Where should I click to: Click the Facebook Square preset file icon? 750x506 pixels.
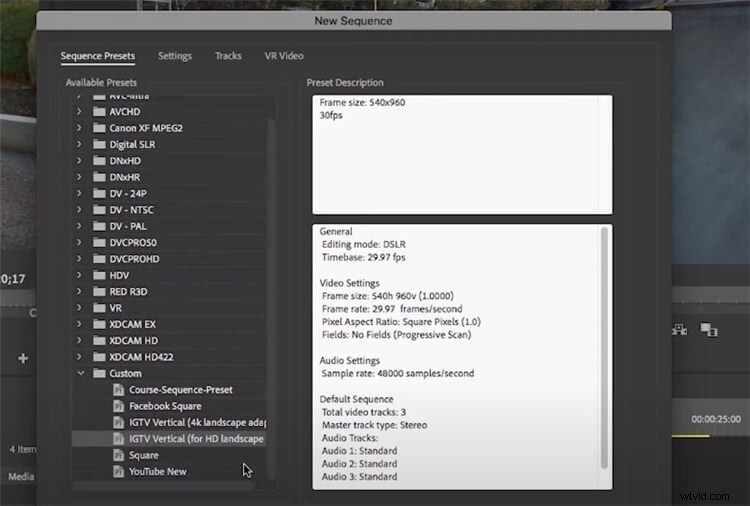(118, 406)
